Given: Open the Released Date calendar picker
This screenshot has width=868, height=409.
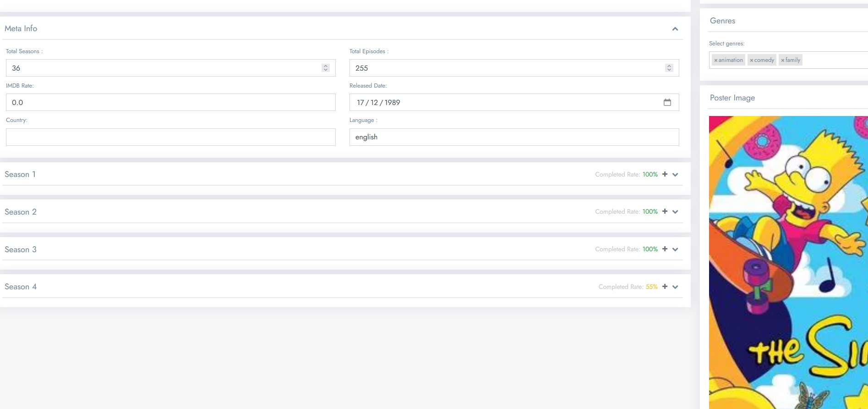Looking at the screenshot, I should [x=667, y=102].
